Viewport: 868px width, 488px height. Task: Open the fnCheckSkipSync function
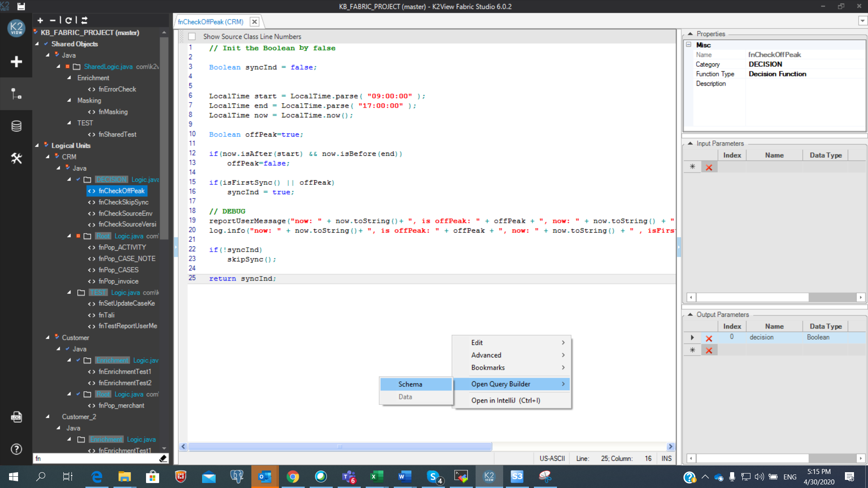(x=123, y=202)
